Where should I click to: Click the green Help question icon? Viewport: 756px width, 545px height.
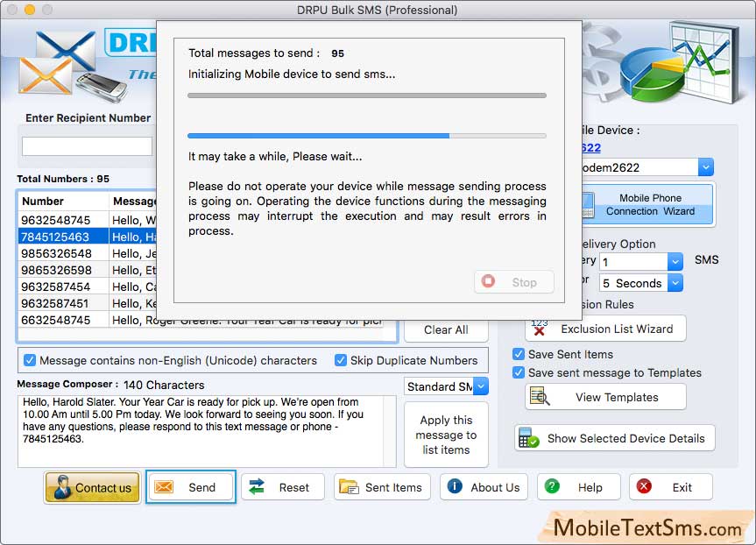click(552, 485)
